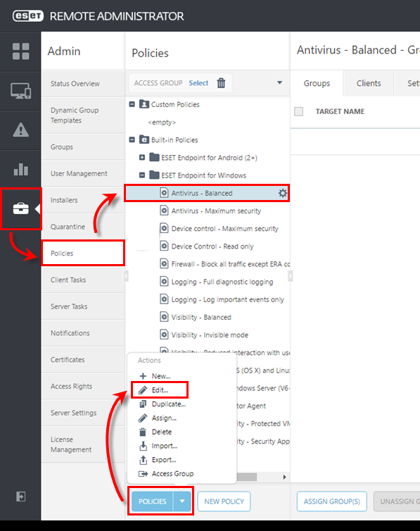Open the Computers monitor icon in sidebar
The image size is (420, 531).
[20, 91]
